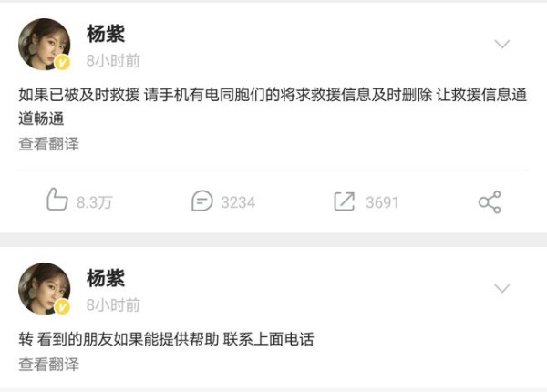Open 杨紫 profile from the first post's username
This screenshot has width=547, height=392.
[106, 34]
